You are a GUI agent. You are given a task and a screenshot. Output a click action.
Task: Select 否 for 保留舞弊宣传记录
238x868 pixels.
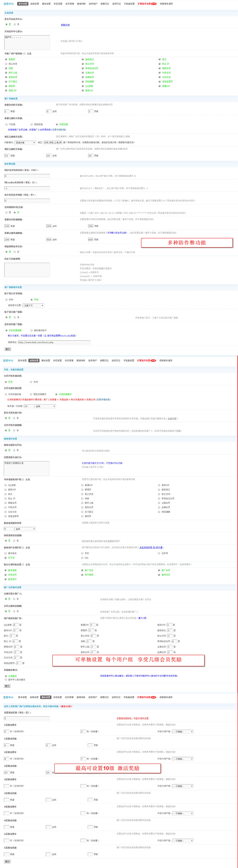[14, 252]
